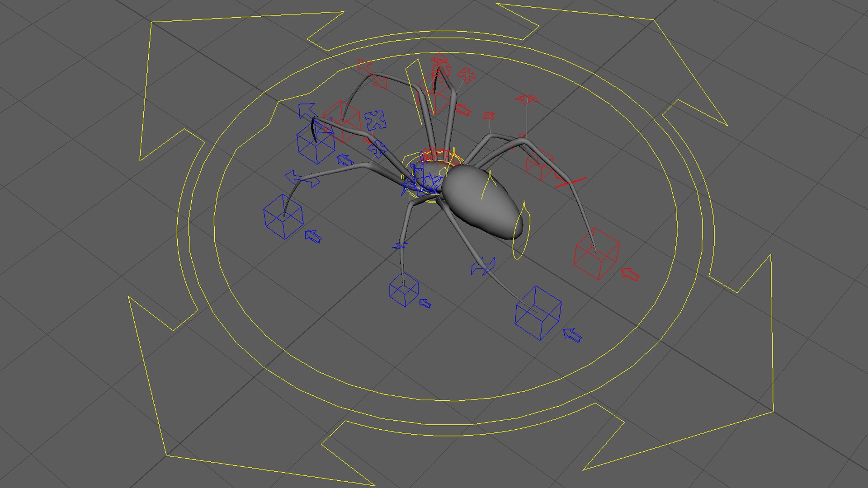Select the red double-headed diagonal arrow control
The height and width of the screenshot is (488, 868).
click(x=372, y=75)
